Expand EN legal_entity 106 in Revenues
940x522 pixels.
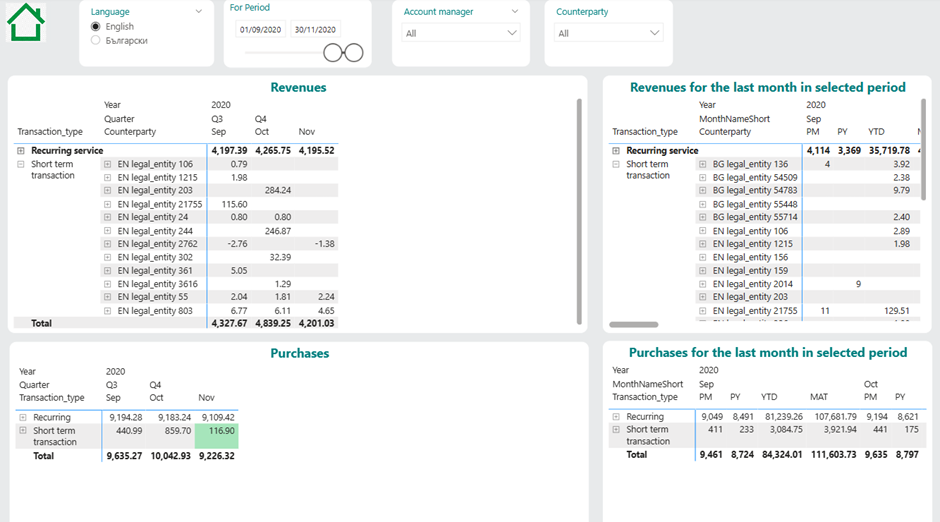point(108,164)
